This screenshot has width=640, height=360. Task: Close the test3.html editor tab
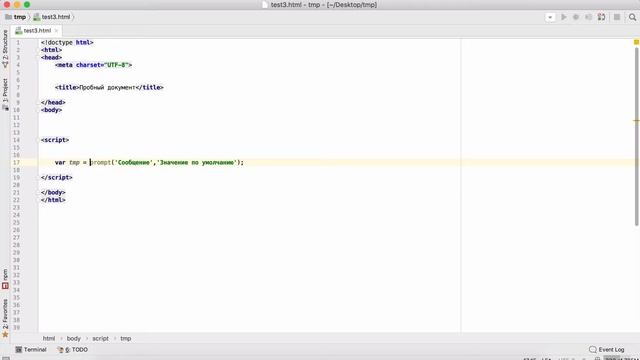56,31
